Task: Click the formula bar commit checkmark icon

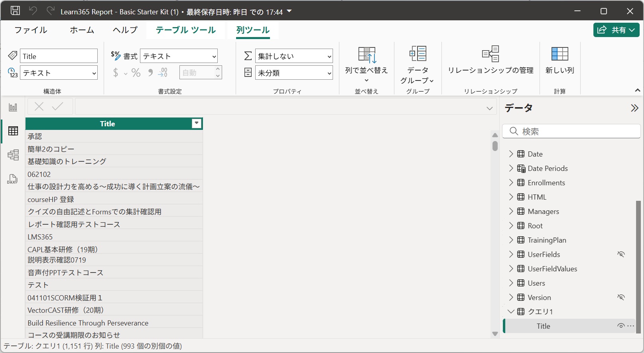Action: [x=58, y=106]
